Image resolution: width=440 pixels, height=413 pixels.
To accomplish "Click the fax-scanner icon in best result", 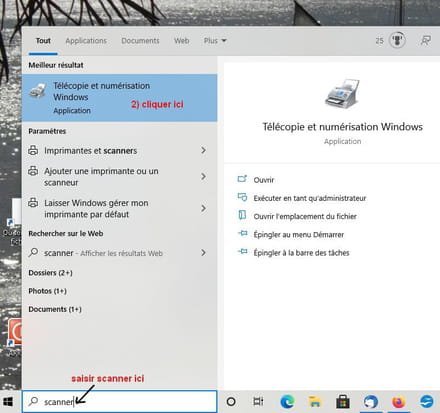I will [38, 91].
